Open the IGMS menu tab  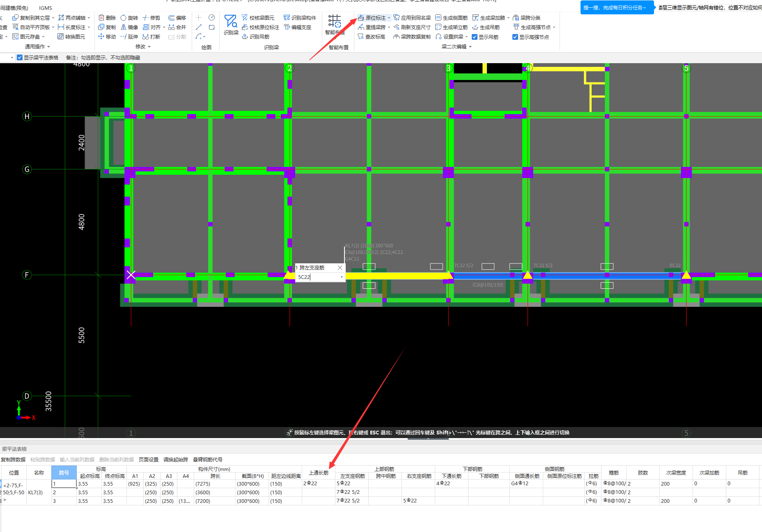point(46,8)
